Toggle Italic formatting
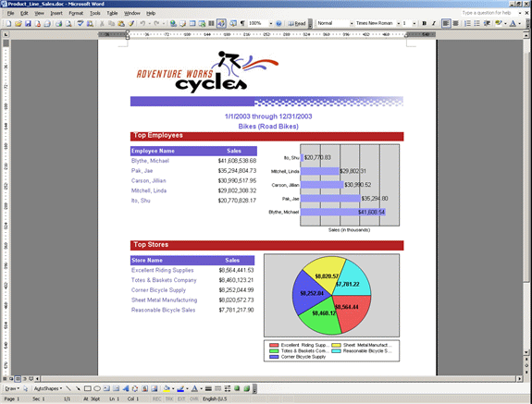Screen dimensions: 532x404 pyautogui.click(x=434, y=23)
